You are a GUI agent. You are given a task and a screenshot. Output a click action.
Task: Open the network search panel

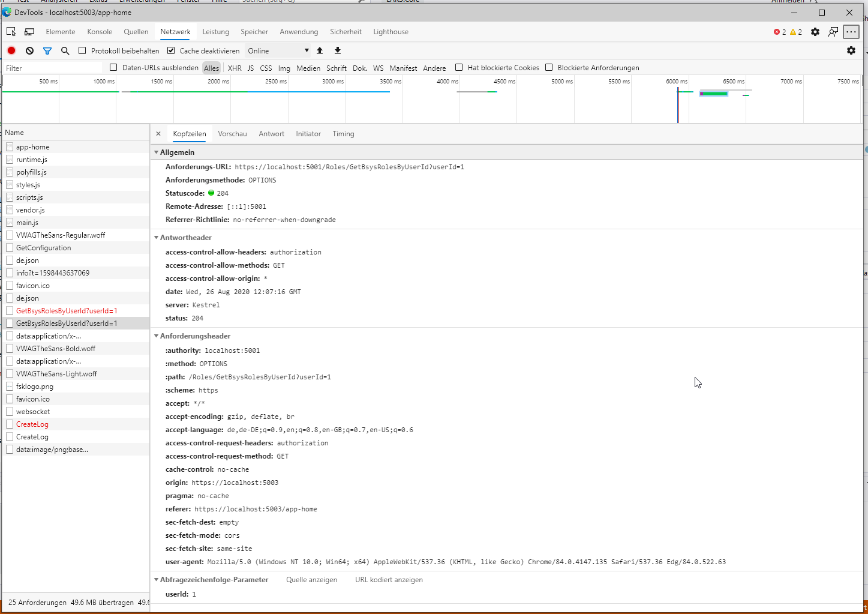[65, 50]
